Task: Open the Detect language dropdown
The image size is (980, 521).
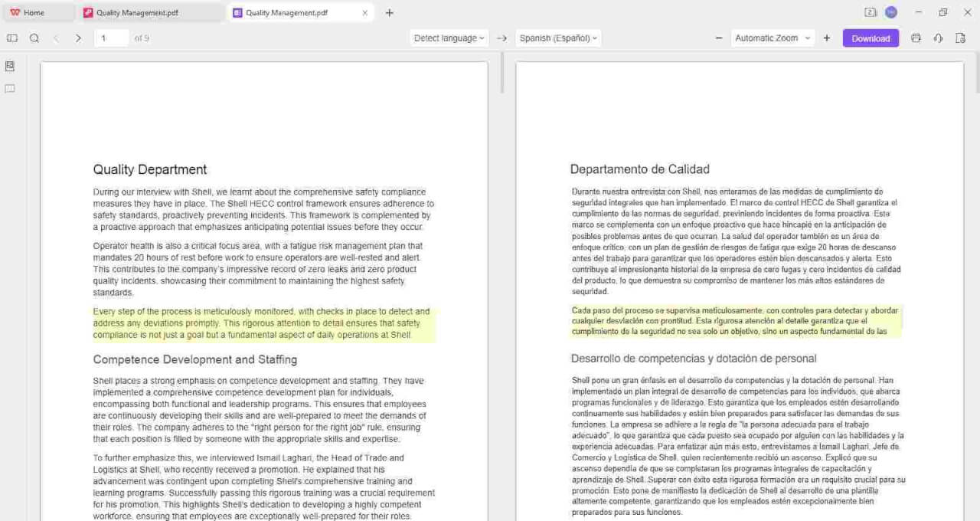Action: [x=449, y=38]
